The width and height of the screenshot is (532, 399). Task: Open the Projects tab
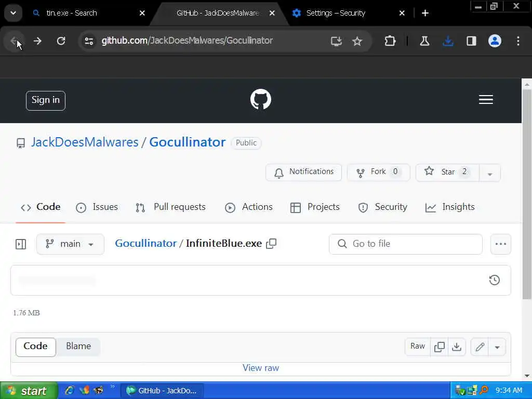click(315, 207)
